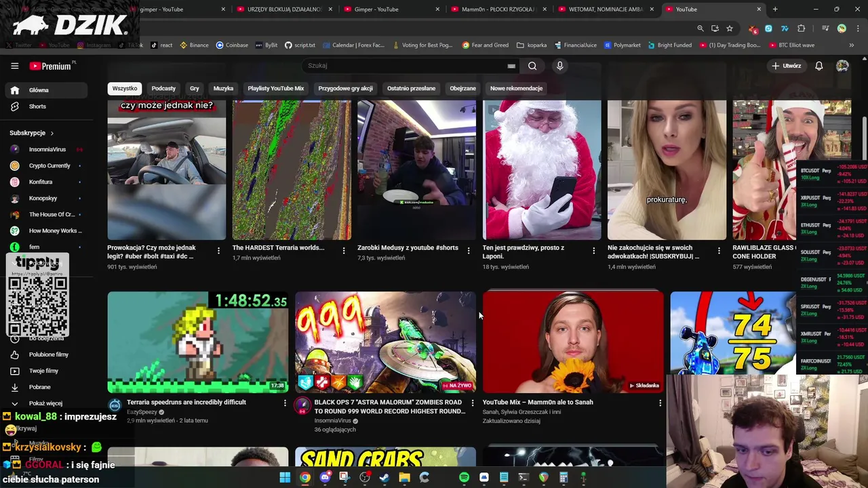Image resolution: width=868 pixels, height=488 pixels.
Task: Select the Playlisty YouTube Mix chip
Action: (276, 88)
